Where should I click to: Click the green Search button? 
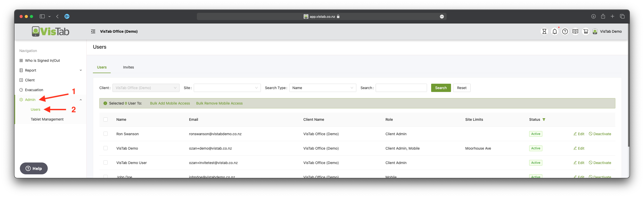pos(441,88)
